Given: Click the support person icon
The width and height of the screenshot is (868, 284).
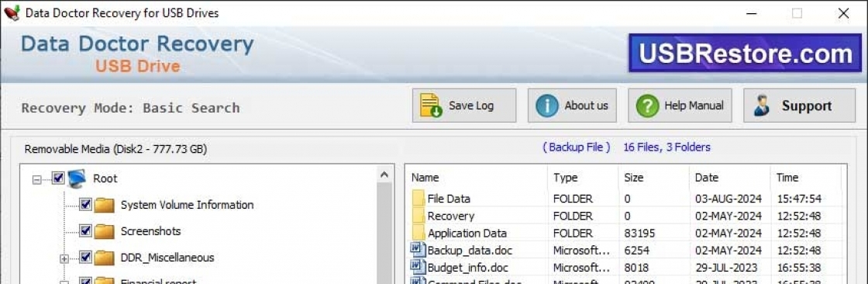Looking at the screenshot, I should pyautogui.click(x=762, y=106).
